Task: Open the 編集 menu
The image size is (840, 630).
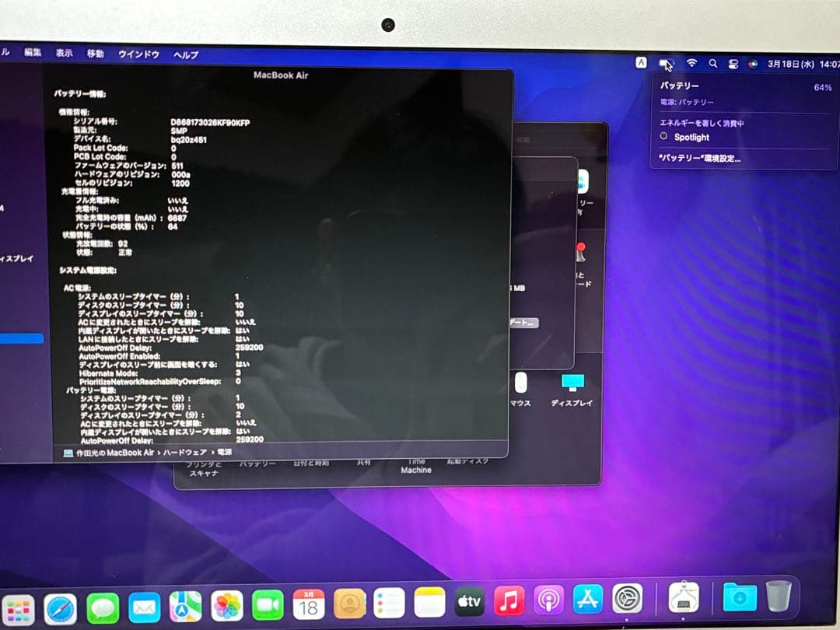Action: click(x=33, y=52)
